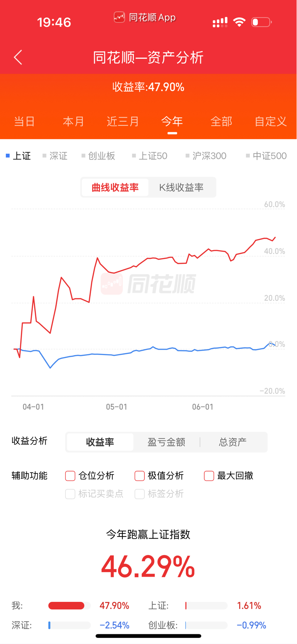Tap the 同花顺 App logo icon
The width and height of the screenshot is (297, 644).
click(x=119, y=17)
